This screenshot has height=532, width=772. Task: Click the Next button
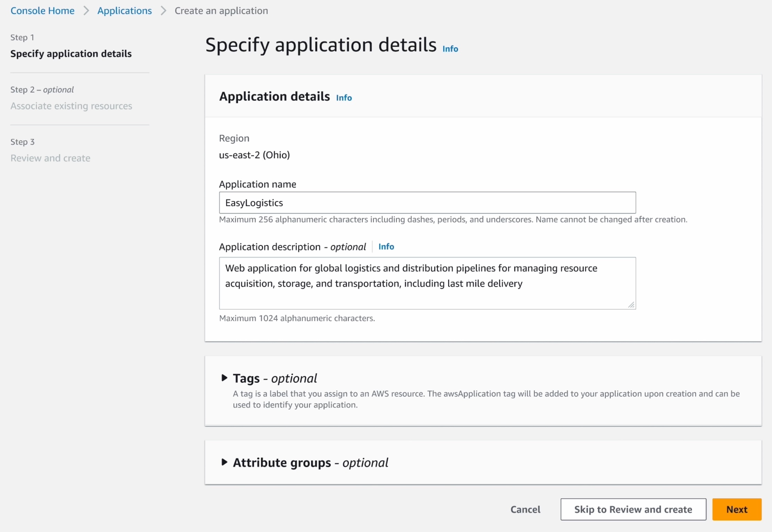tap(737, 509)
